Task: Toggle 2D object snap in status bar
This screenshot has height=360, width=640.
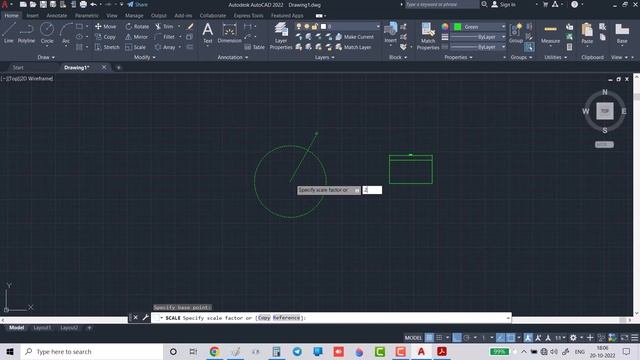Action: tap(511, 338)
